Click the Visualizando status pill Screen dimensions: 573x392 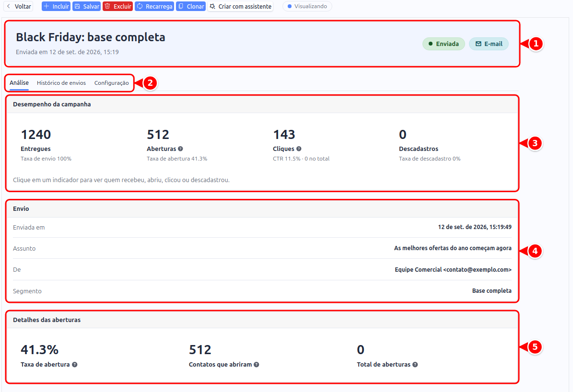pyautogui.click(x=307, y=6)
